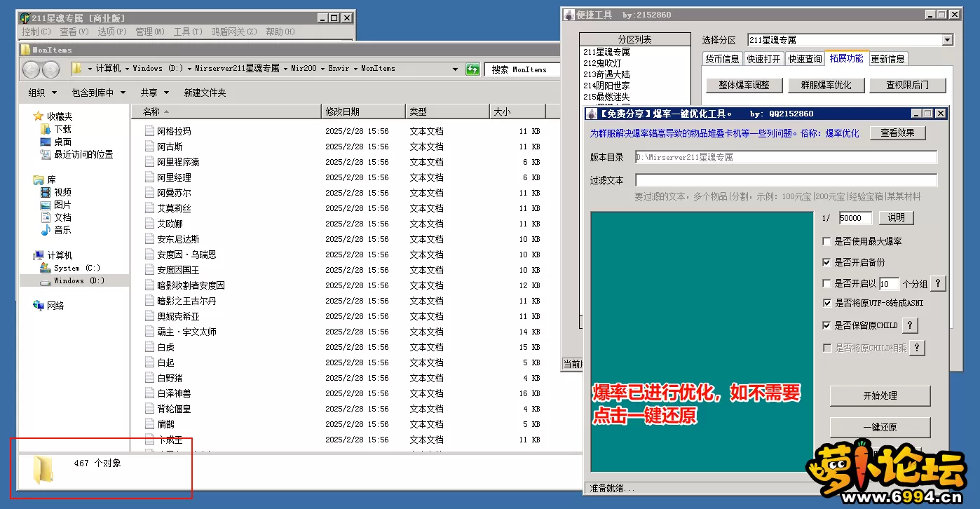Open the 包含到库中 dropdown

point(98,93)
